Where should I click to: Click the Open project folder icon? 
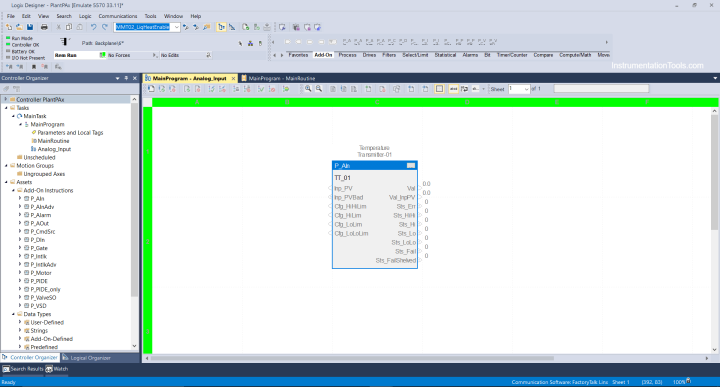pyautogui.click(x=19, y=27)
